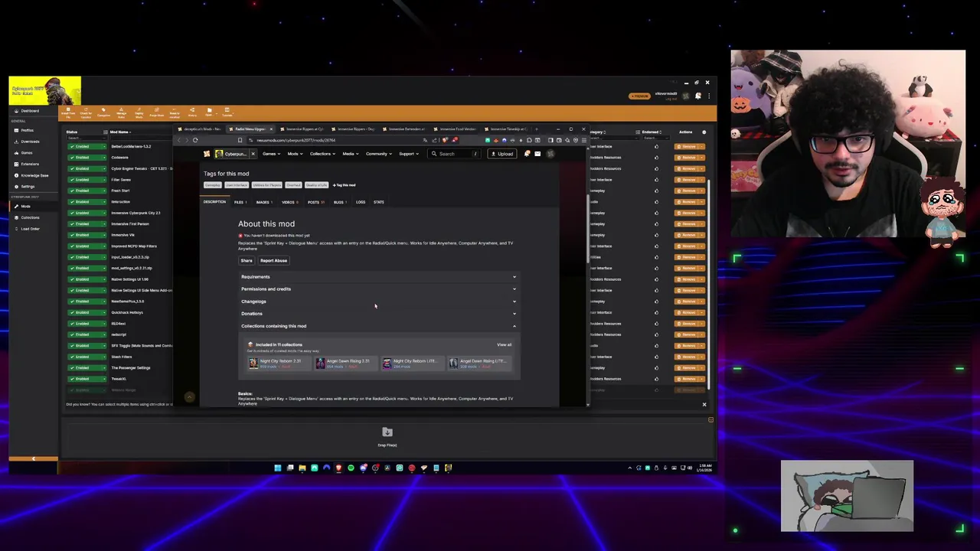Screen dimensions: 980x551
Task: Click the Nexus Mods logo
Action: tap(207, 154)
